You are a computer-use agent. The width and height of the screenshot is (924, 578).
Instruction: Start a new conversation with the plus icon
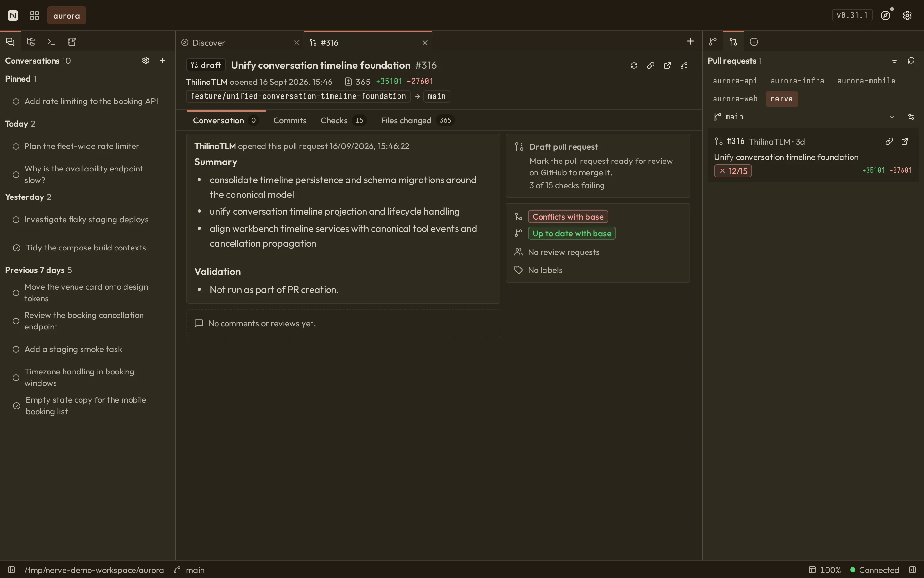[162, 60]
